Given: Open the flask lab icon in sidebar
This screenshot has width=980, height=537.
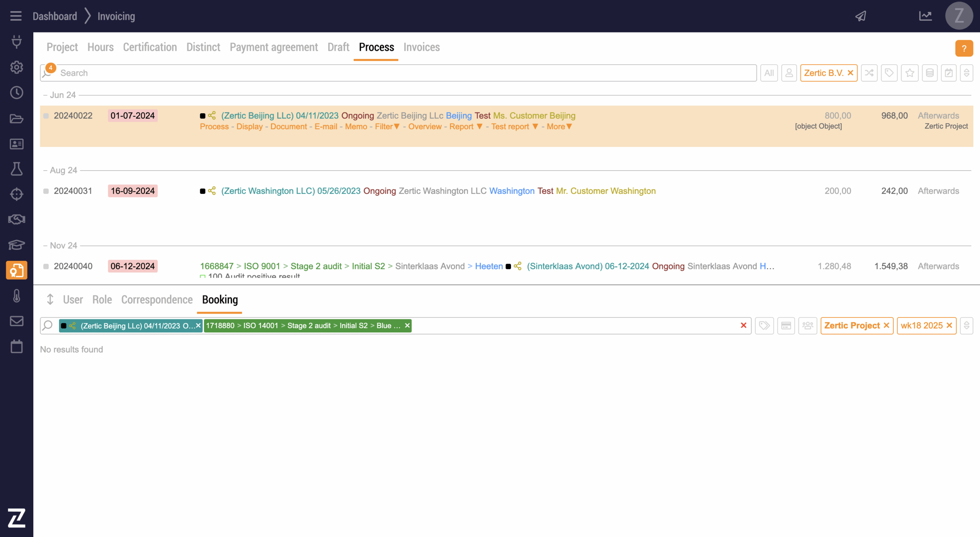Looking at the screenshot, I should pyautogui.click(x=16, y=169).
